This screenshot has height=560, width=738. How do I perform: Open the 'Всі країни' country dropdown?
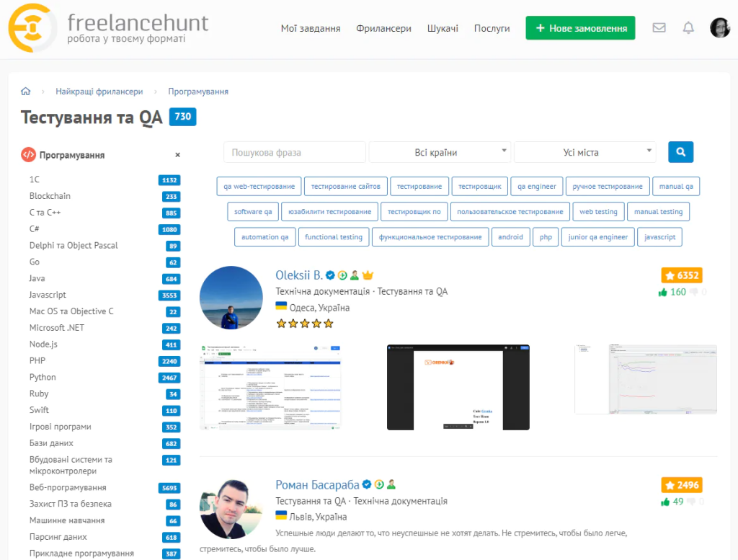pos(440,153)
